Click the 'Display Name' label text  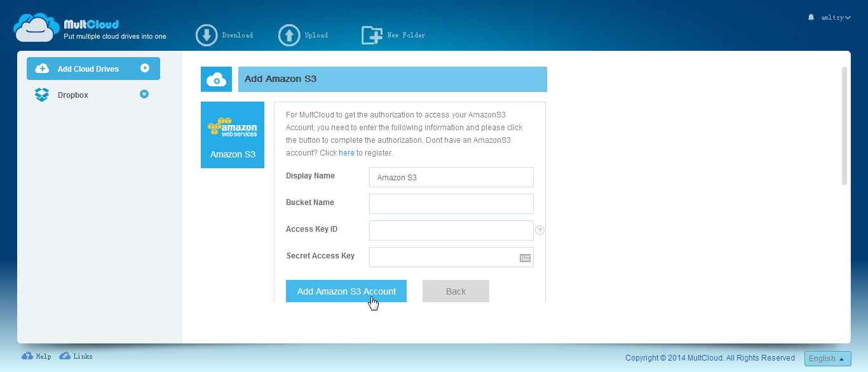(310, 176)
